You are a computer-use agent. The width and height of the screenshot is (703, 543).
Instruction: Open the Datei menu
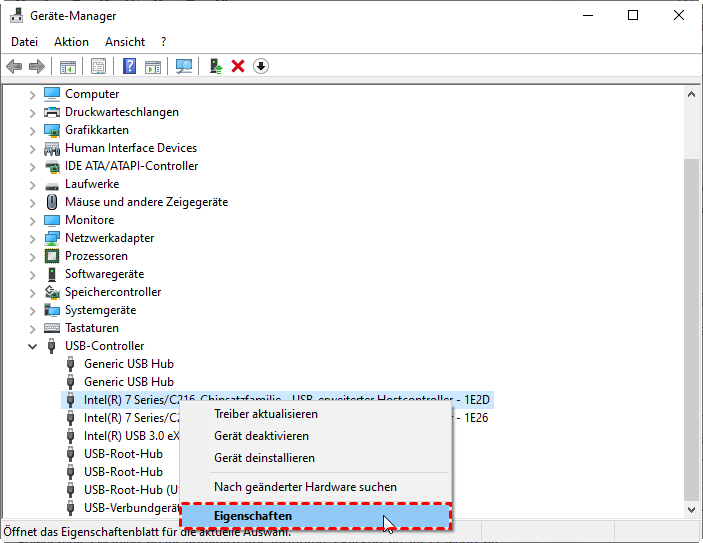point(25,42)
